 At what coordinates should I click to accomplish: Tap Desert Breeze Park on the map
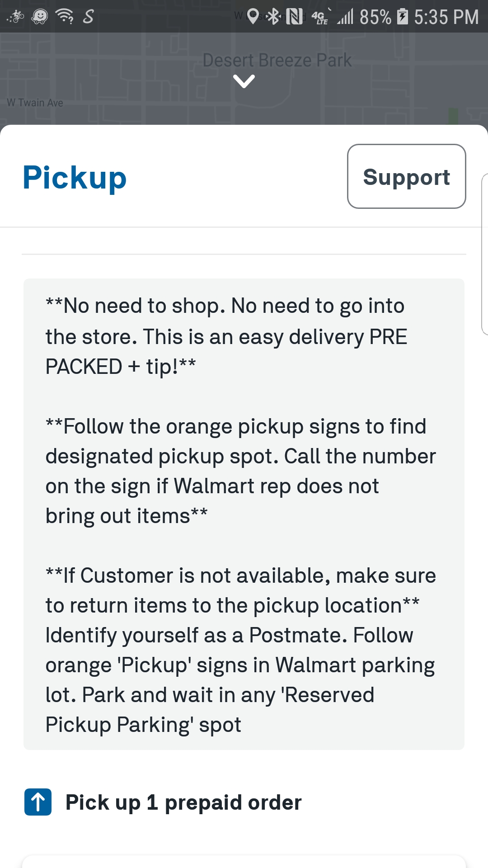277,59
